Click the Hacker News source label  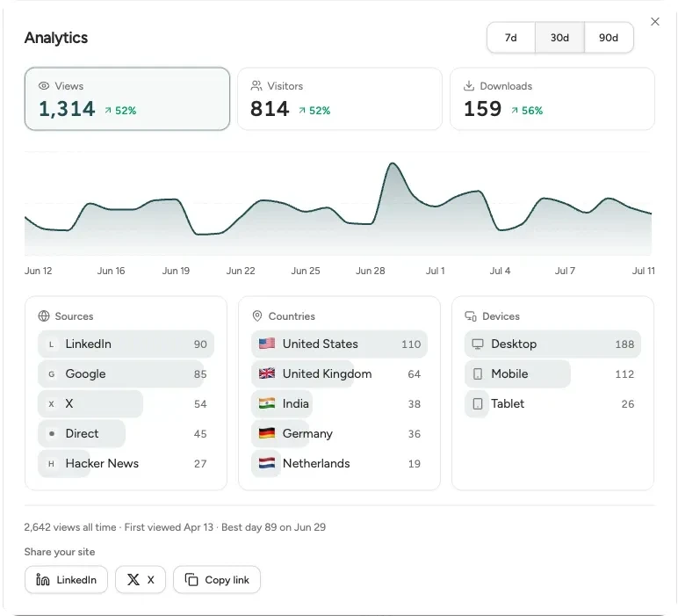(102, 463)
